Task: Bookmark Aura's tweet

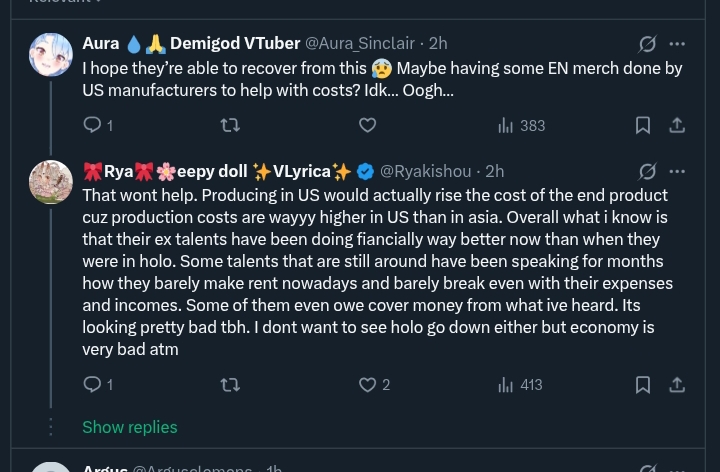Action: pyautogui.click(x=643, y=125)
